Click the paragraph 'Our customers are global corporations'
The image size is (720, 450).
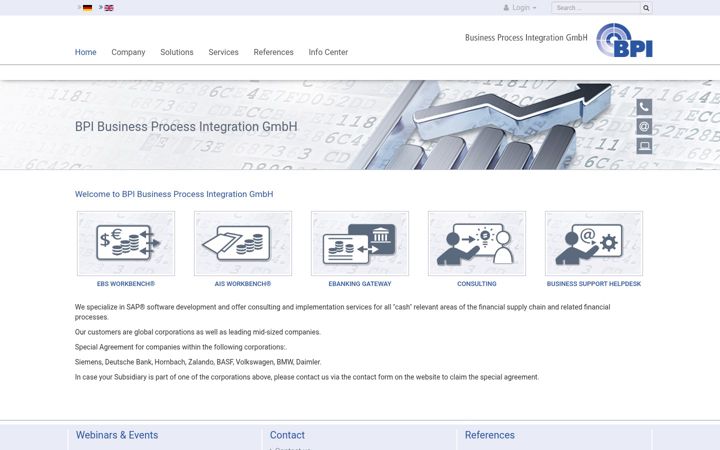pyautogui.click(x=198, y=332)
